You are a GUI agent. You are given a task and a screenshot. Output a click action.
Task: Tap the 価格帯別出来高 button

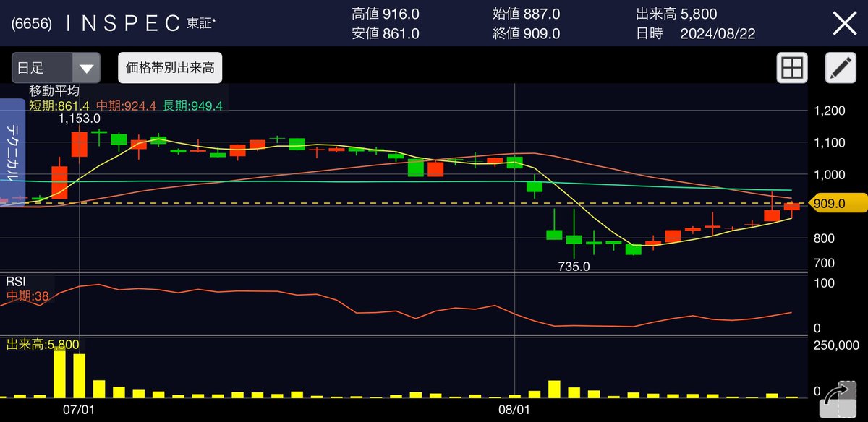(x=171, y=69)
